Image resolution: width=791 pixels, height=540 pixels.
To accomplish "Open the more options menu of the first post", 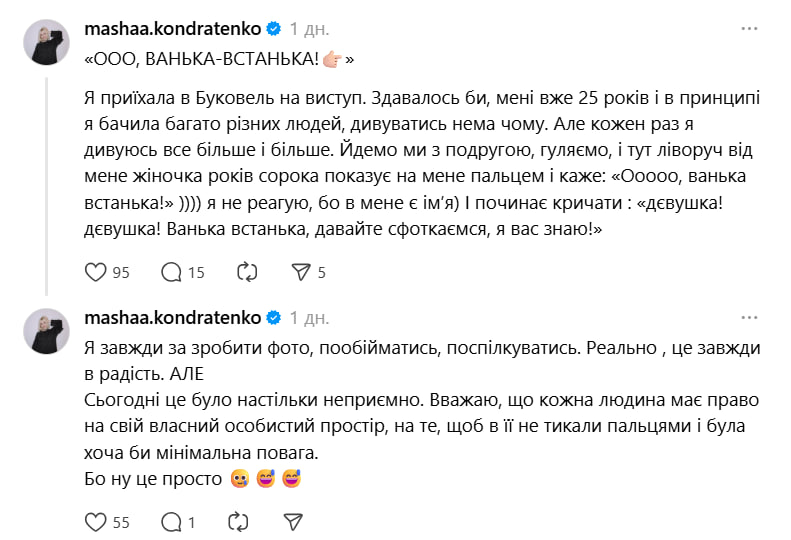I will click(749, 29).
